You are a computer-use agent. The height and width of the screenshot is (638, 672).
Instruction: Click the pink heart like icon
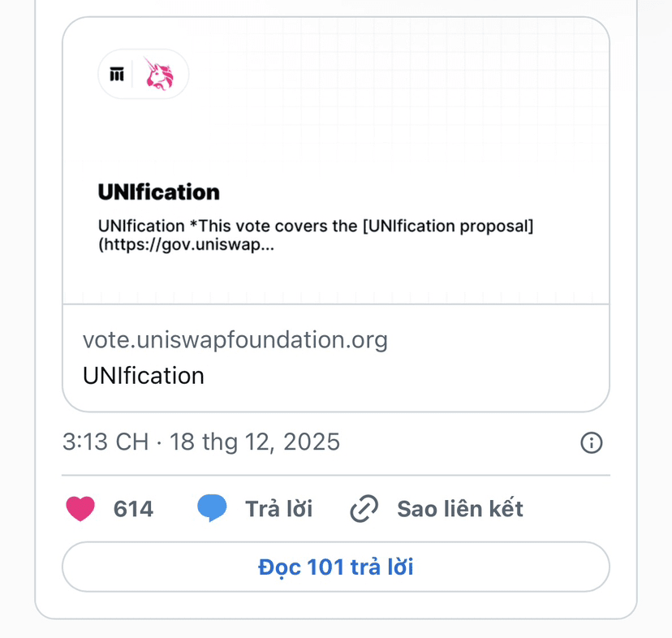[80, 509]
